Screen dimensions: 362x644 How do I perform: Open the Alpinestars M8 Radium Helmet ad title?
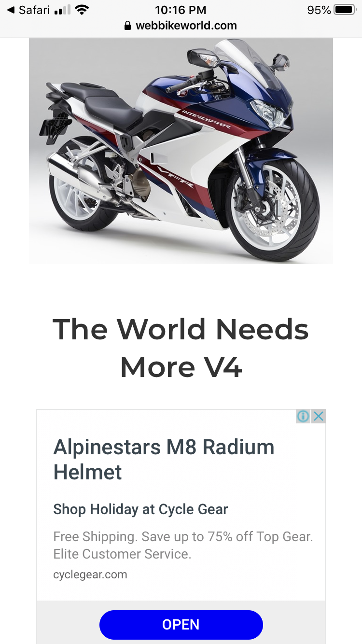coord(164,460)
